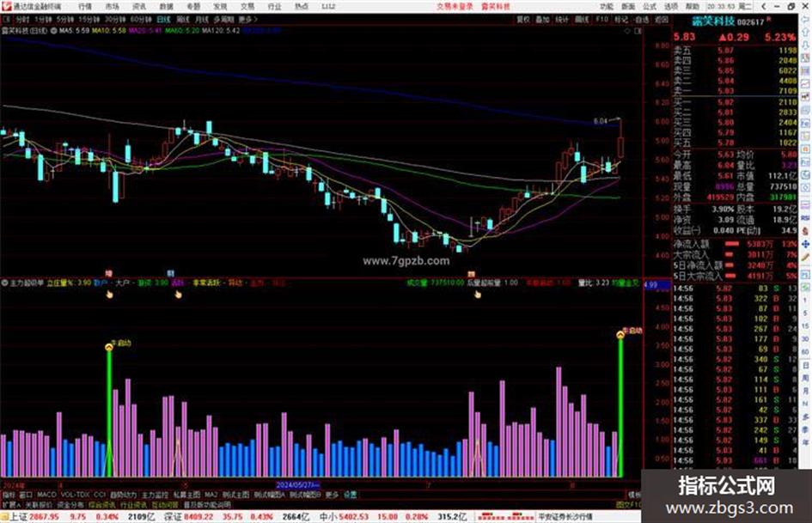The height and width of the screenshot is (523, 812).
Task: Click the pencil draw icon in right sidebar
Action: (x=806, y=256)
